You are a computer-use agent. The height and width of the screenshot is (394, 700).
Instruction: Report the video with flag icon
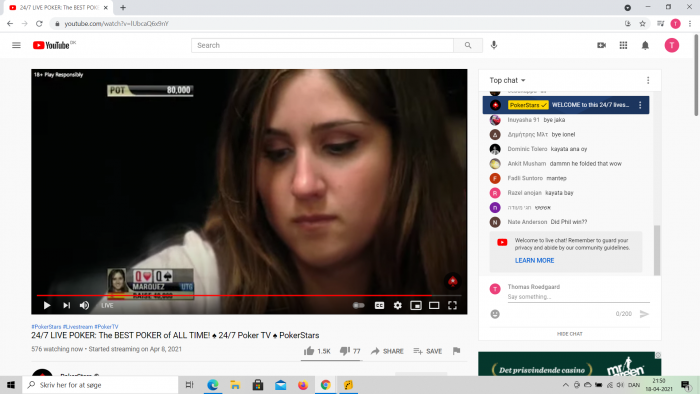click(456, 351)
